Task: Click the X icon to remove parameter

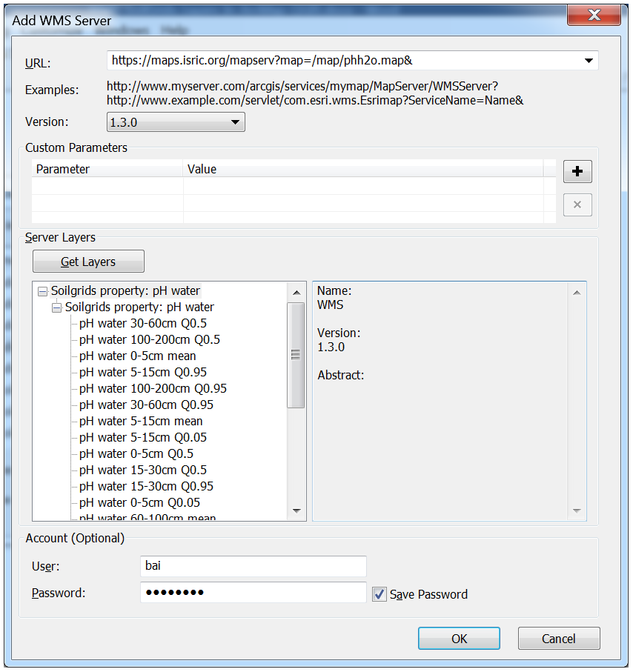Action: [577, 205]
